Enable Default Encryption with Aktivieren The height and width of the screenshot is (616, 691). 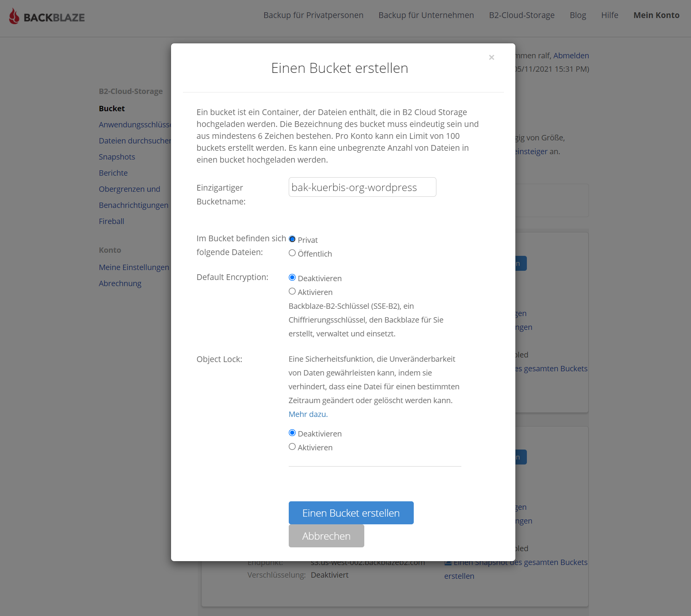(x=292, y=292)
